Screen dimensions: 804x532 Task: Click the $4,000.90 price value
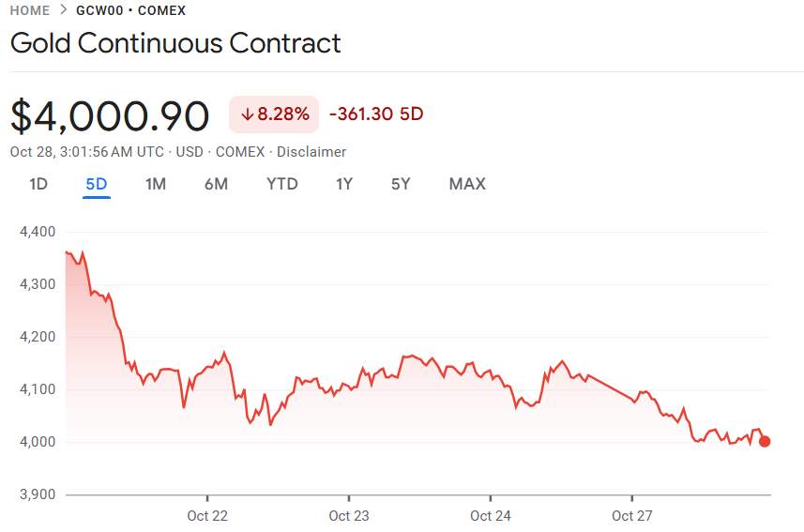pos(110,115)
